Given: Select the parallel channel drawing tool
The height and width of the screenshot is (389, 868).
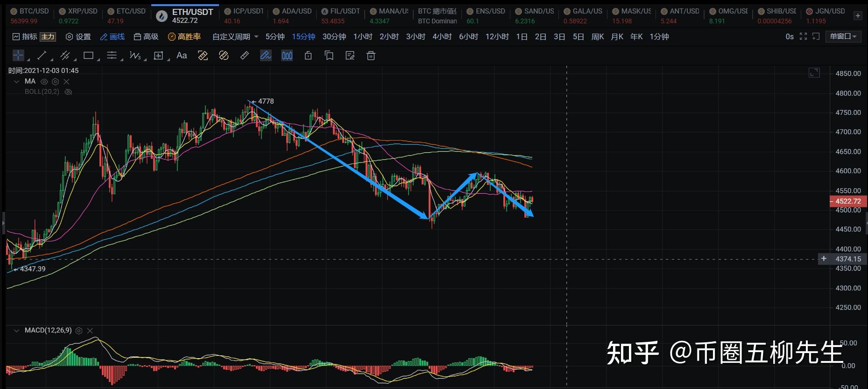Looking at the screenshot, I should [x=65, y=56].
